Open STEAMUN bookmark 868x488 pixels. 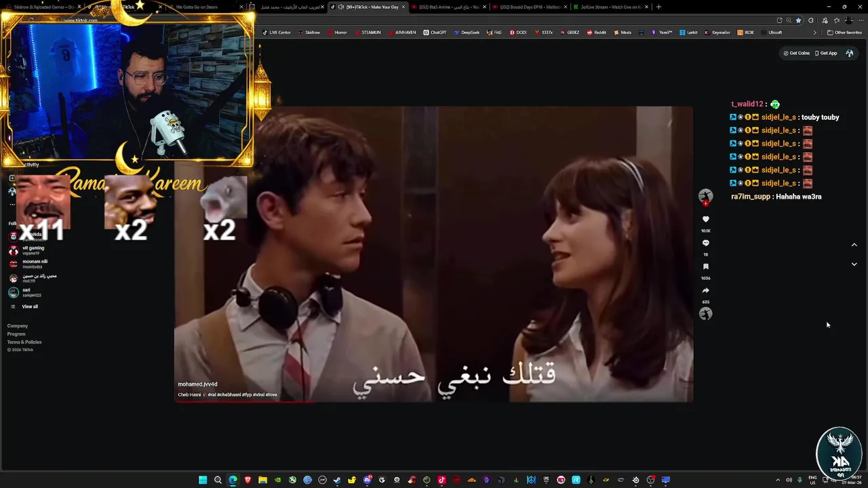click(368, 33)
